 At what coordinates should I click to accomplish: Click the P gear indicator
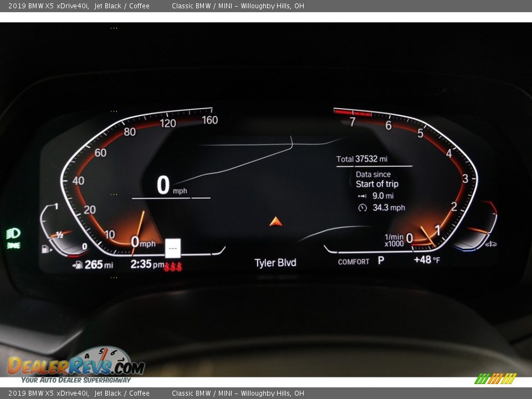point(381,260)
